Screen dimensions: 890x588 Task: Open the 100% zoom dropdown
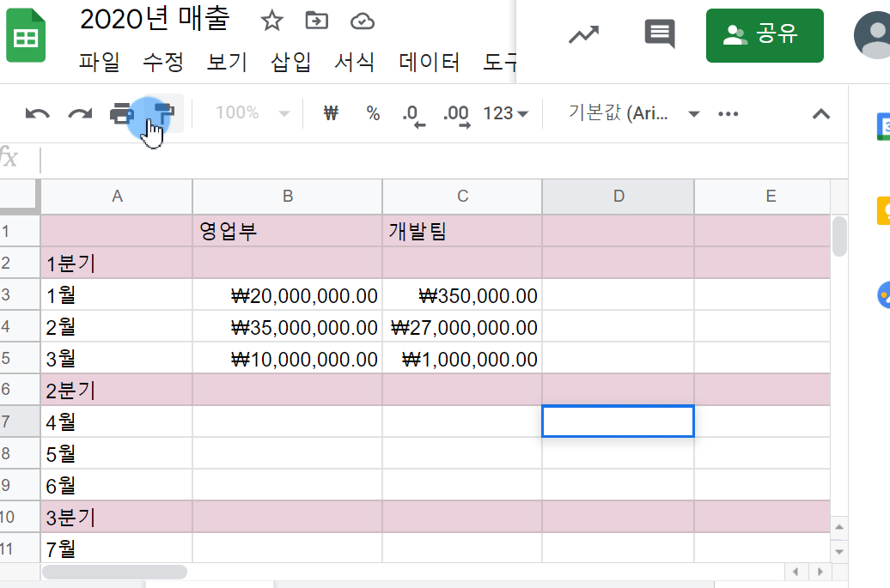click(252, 112)
